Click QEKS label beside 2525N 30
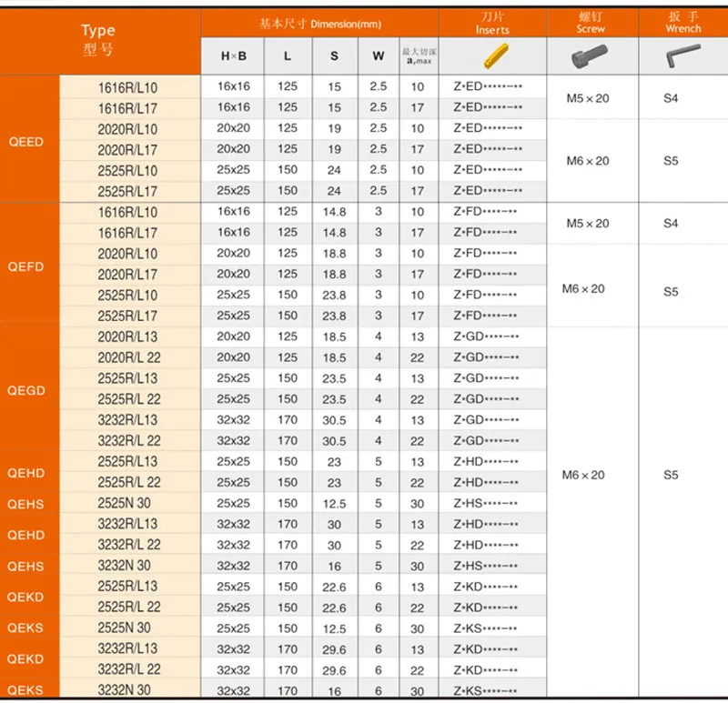Screen dimensions: 728x703 click(x=25, y=628)
